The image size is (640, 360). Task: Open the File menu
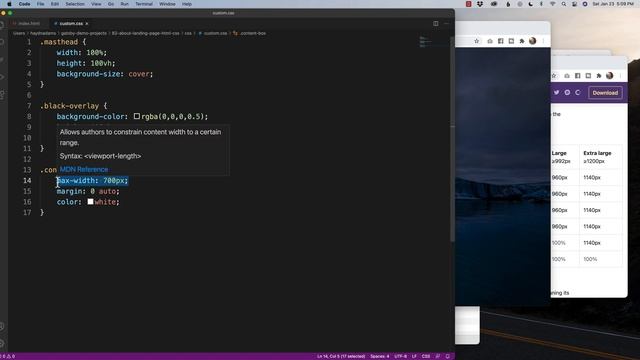pyautogui.click(x=40, y=4)
